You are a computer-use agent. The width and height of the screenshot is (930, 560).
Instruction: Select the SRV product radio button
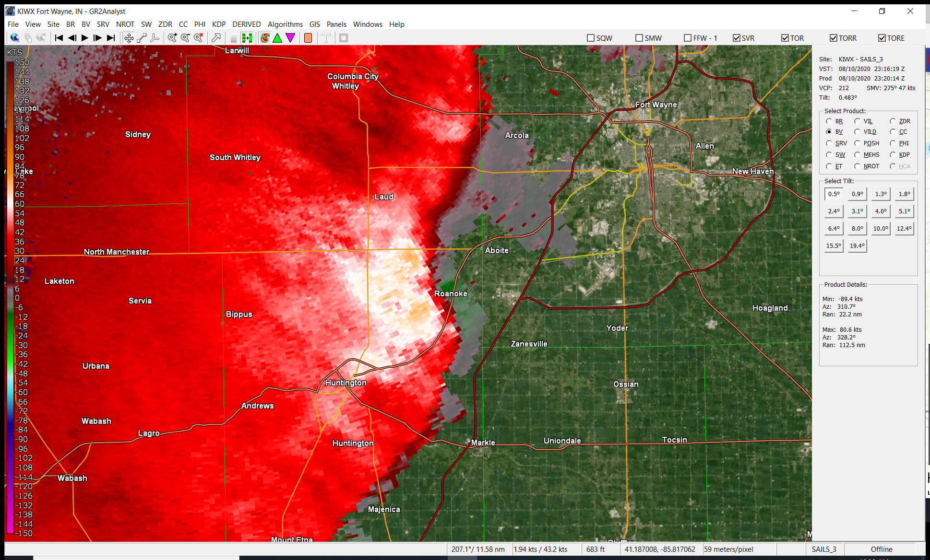[829, 143]
